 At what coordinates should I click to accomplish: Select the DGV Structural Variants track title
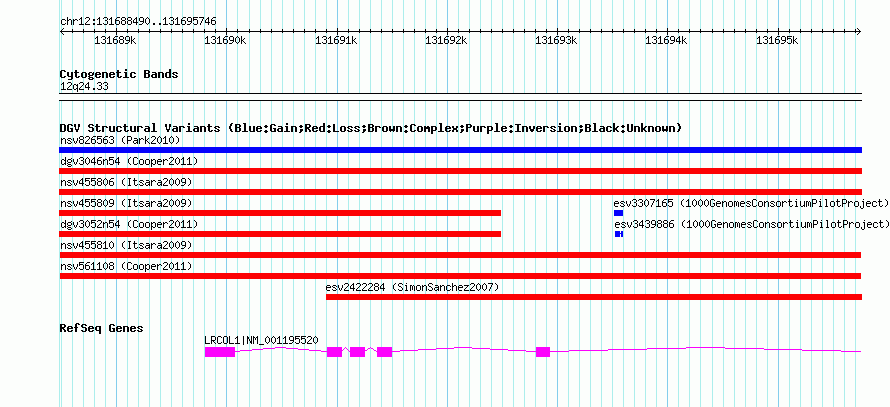[370, 128]
